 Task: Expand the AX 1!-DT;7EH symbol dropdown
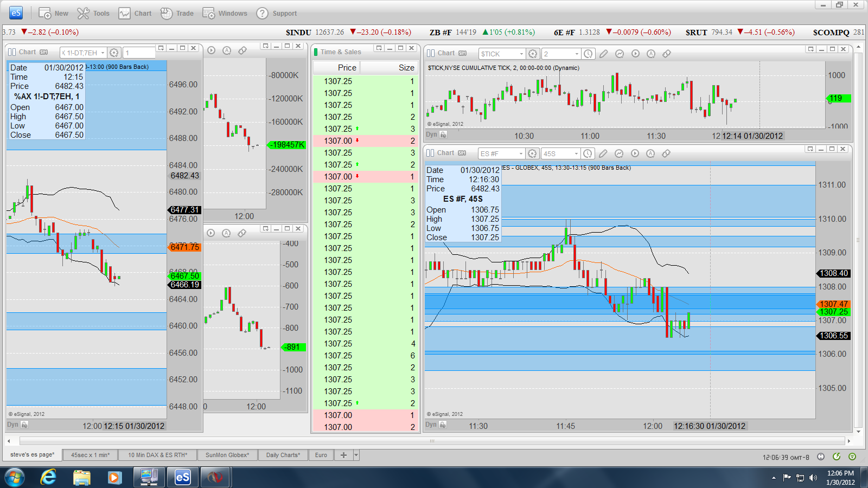click(103, 53)
